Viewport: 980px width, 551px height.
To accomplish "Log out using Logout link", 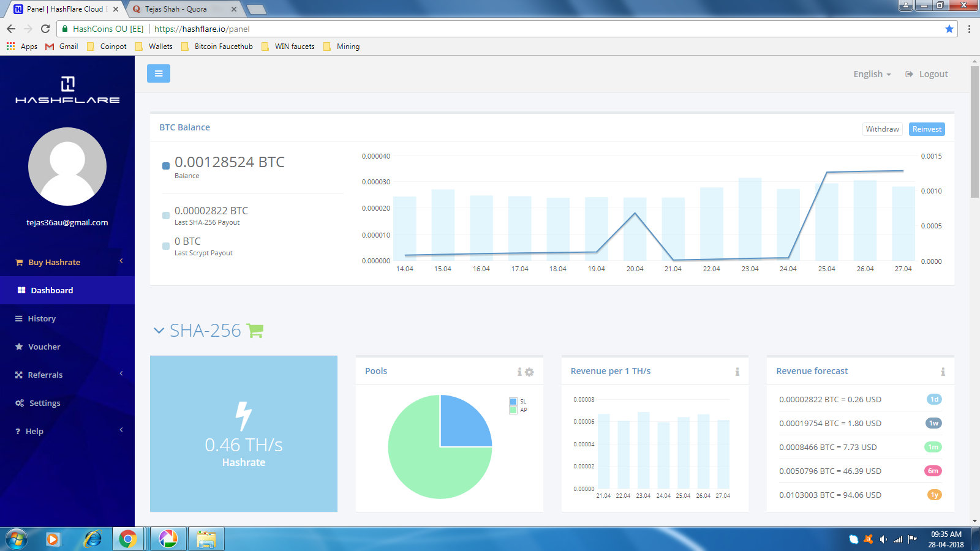I will click(927, 74).
